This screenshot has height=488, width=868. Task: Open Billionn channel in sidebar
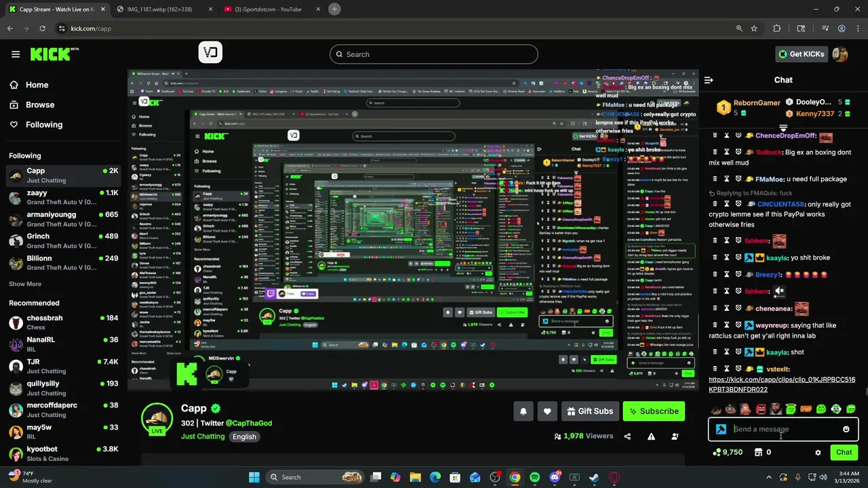point(63,262)
